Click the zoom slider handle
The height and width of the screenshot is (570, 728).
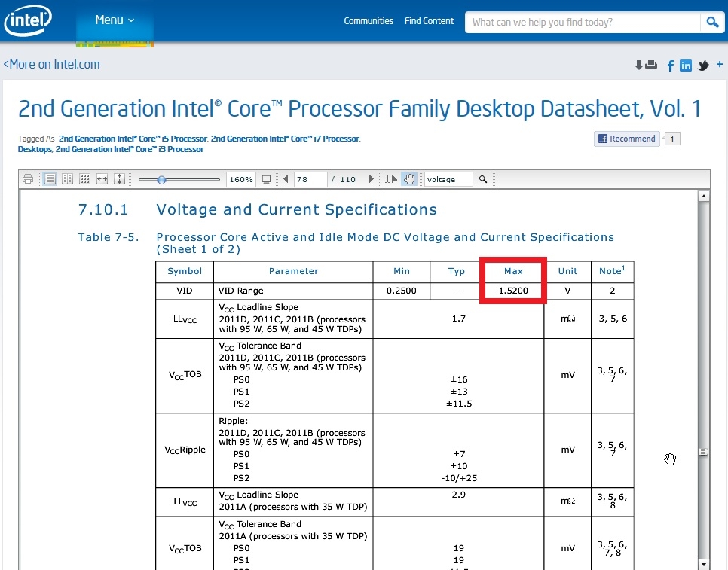(x=161, y=179)
